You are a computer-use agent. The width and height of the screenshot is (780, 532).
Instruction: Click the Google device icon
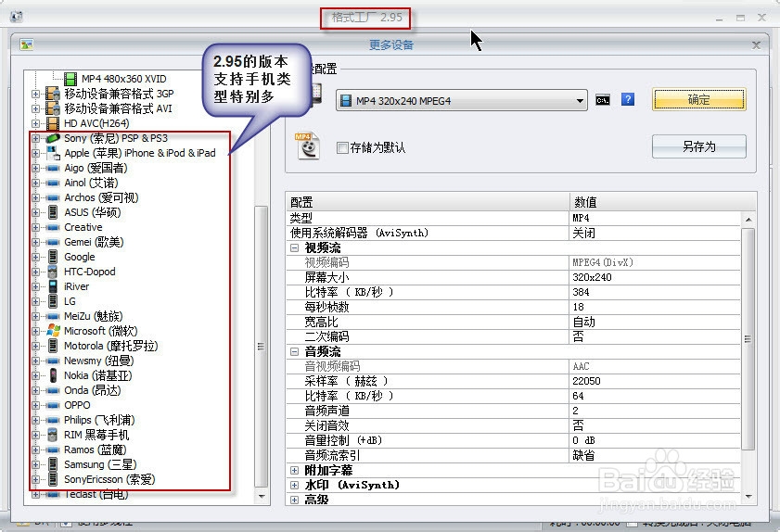(53, 257)
